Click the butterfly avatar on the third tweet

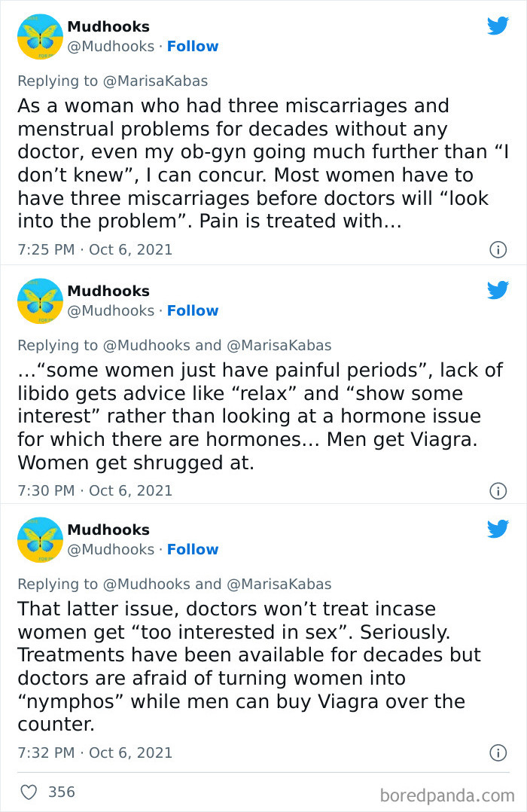pyautogui.click(x=39, y=539)
